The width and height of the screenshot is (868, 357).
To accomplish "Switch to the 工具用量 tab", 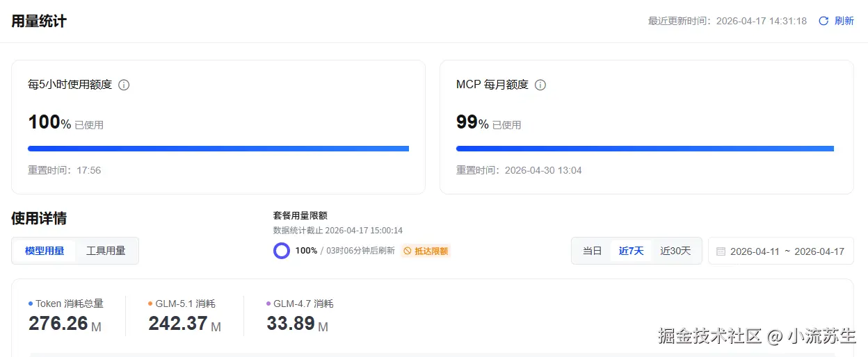I will (106, 251).
